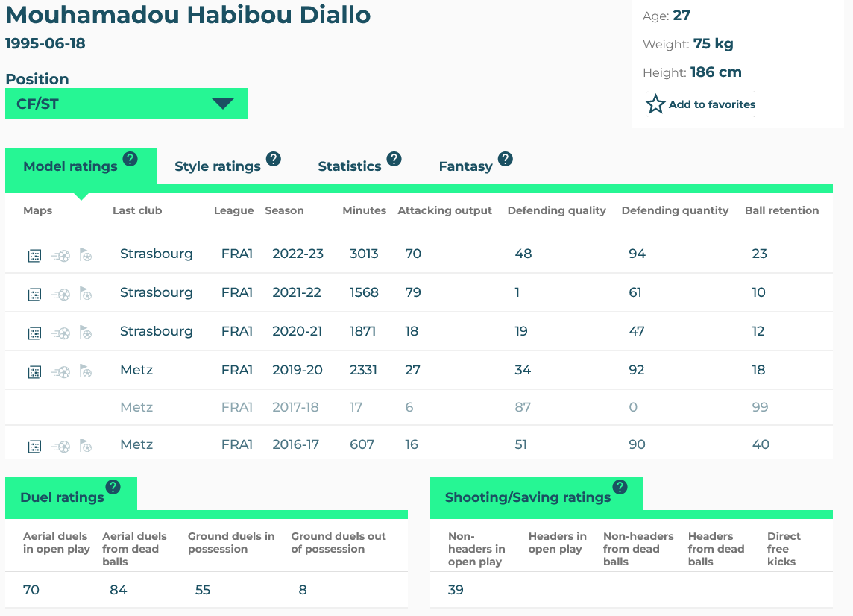This screenshot has height=616, width=853.
Task: Open the heatmap grid icon for Metz 2019-20
Action: (34, 372)
